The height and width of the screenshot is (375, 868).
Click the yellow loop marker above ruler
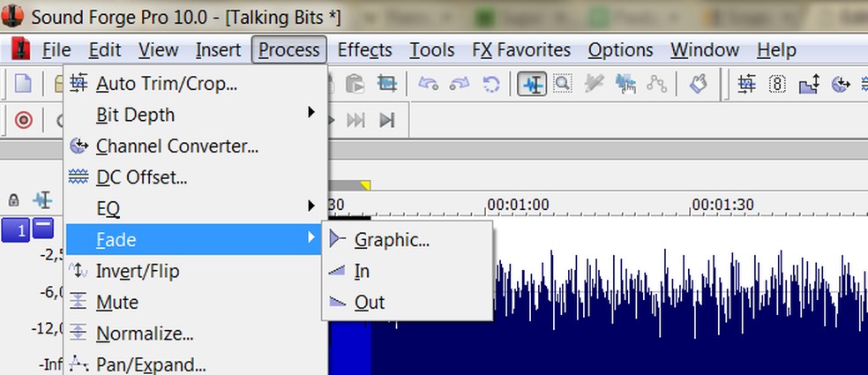(365, 185)
